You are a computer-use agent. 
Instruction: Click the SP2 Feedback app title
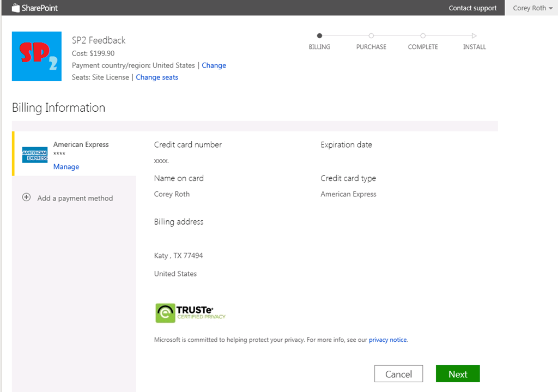pos(99,40)
